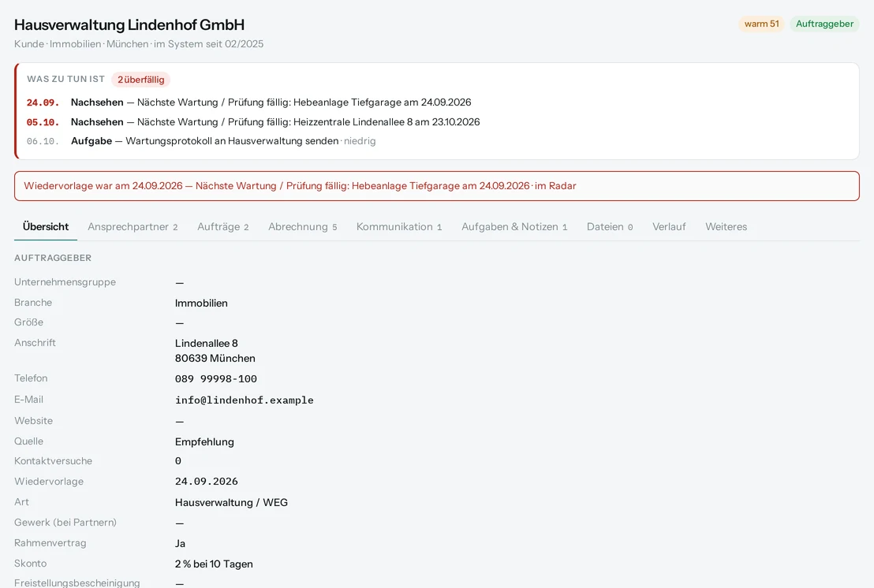Image resolution: width=874 pixels, height=588 pixels.
Task: Click the 'niedrig' priority label
Action: (360, 141)
